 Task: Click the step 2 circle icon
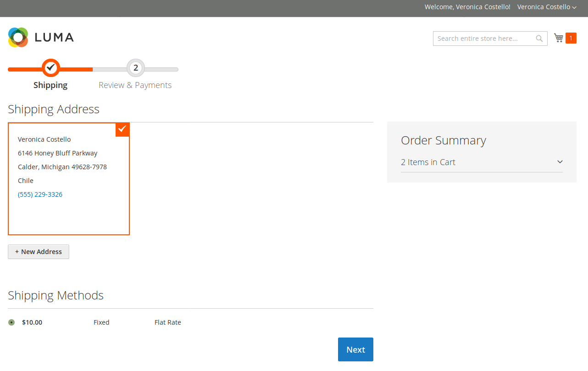pyautogui.click(x=135, y=68)
